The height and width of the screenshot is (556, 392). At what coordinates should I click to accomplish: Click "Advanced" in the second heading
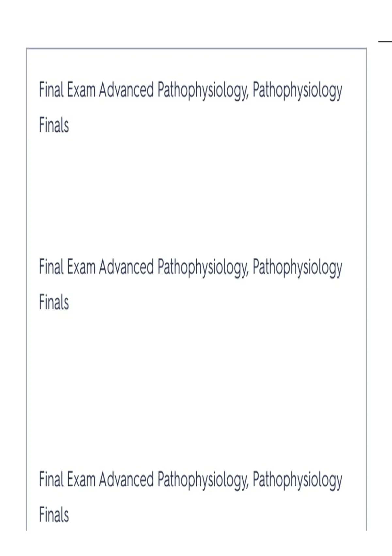[x=126, y=267]
